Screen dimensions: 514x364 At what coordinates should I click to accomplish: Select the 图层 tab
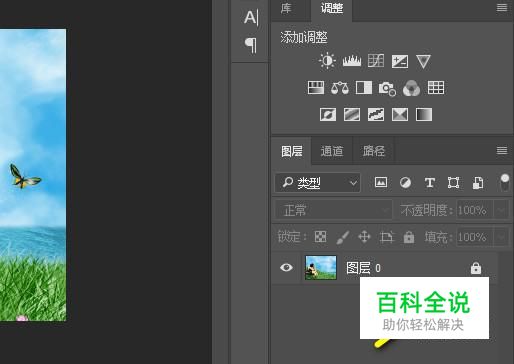[292, 151]
